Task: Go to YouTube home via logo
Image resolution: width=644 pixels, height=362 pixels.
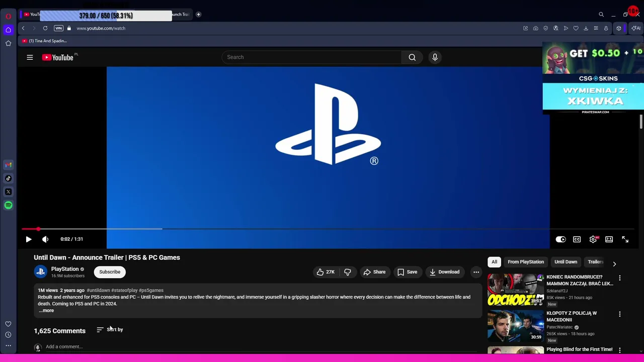Action: (58, 57)
